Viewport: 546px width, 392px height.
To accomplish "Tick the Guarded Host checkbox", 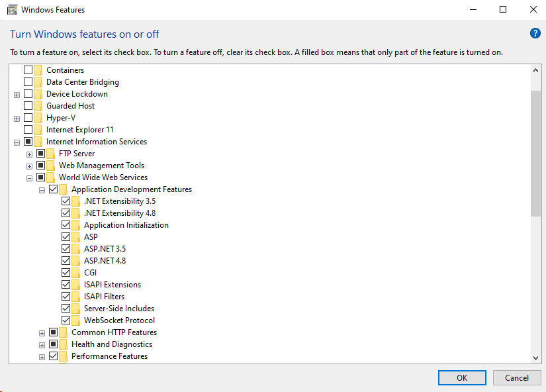I will click(x=28, y=105).
